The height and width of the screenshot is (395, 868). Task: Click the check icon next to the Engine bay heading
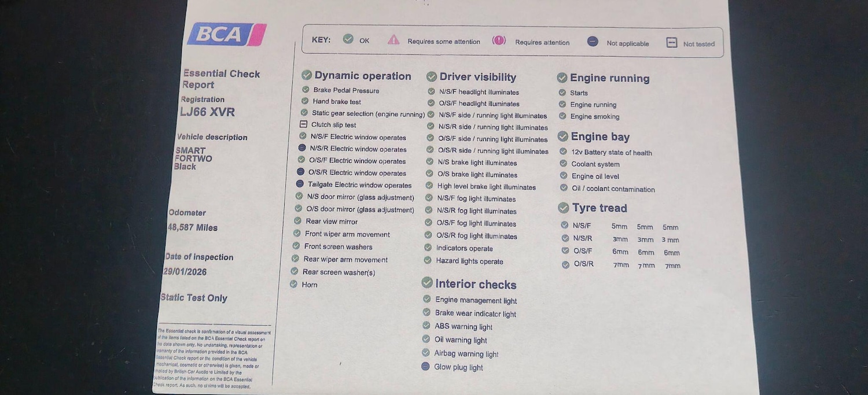pos(562,136)
